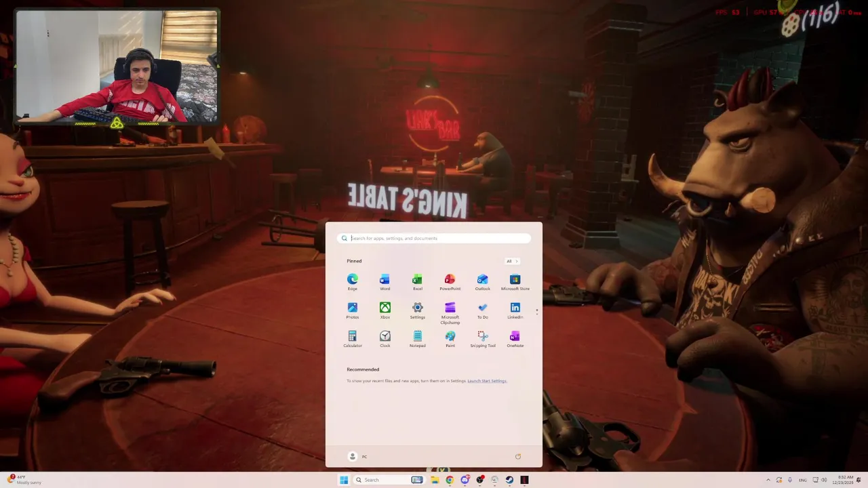868x488 pixels.
Task: Launch the Paint app
Action: pos(450,340)
